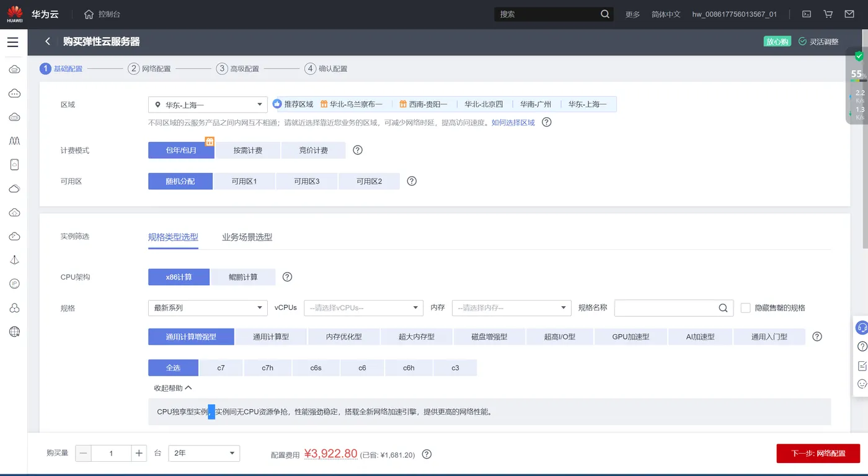The height and width of the screenshot is (476, 868).
Task: Click the wave-shaped icon in left sidebar
Action: coord(15,141)
